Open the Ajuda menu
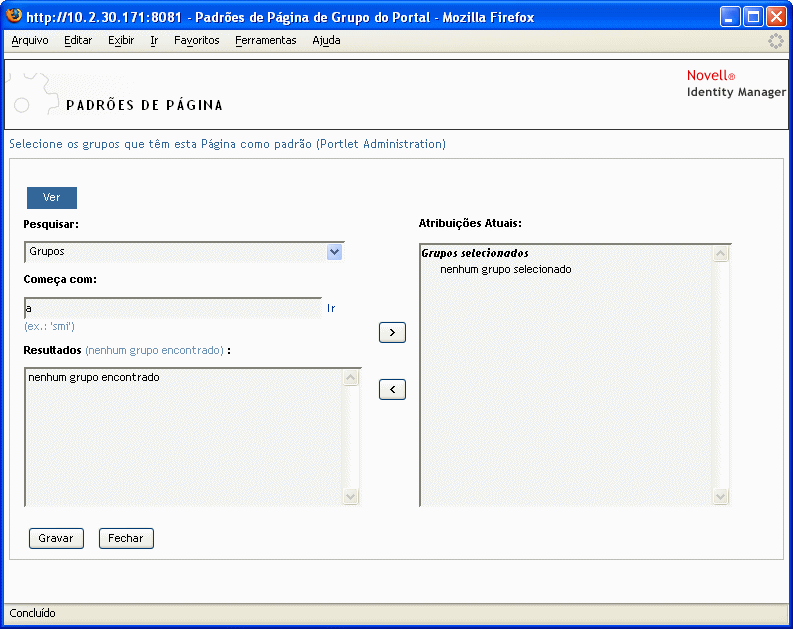The image size is (793, 629). pos(326,40)
